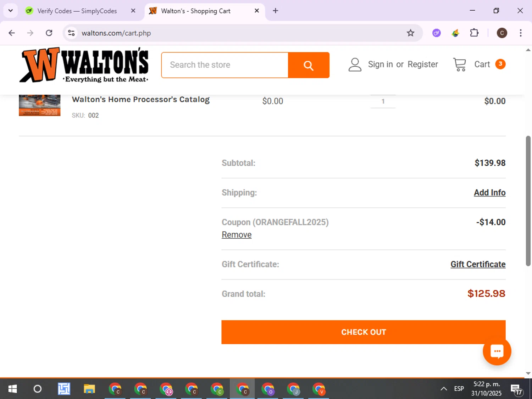Open the browser extensions puzzle icon
532x399 pixels.
[x=474, y=33]
